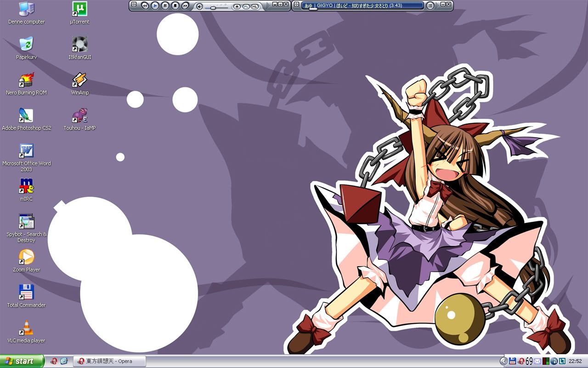Expand hidden system tray icons arrow
This screenshot has height=368, width=588.
[x=503, y=361]
